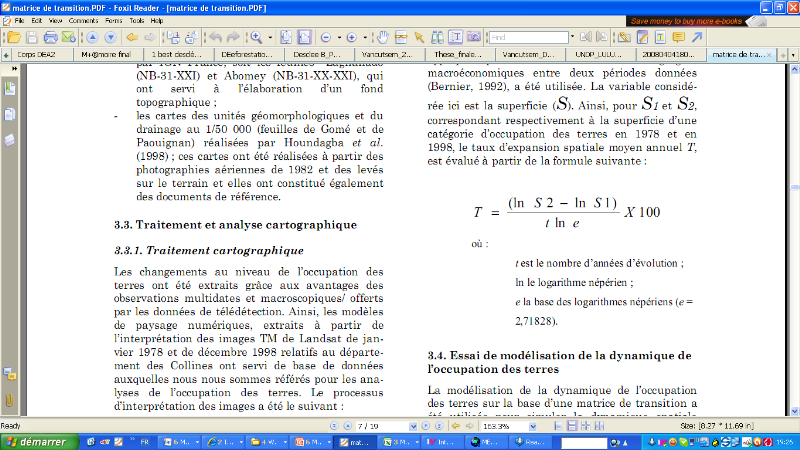Open the tab list dropdown arrow

tap(793, 55)
